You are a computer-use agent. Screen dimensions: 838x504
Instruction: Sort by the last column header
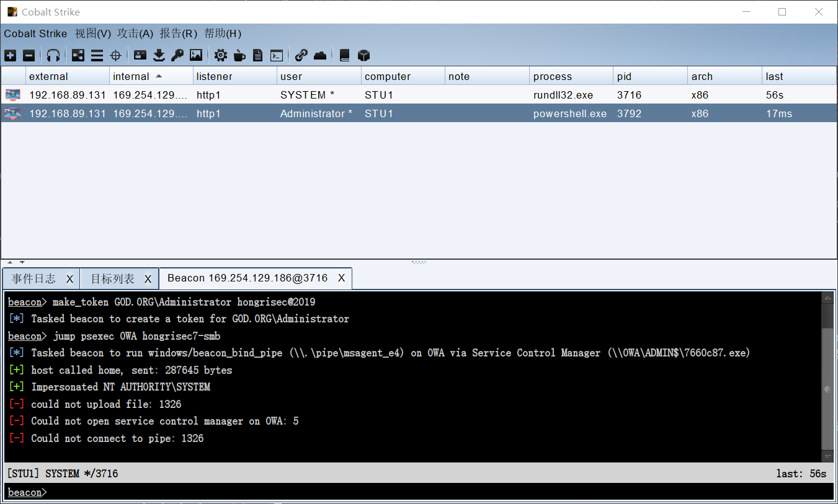click(799, 76)
